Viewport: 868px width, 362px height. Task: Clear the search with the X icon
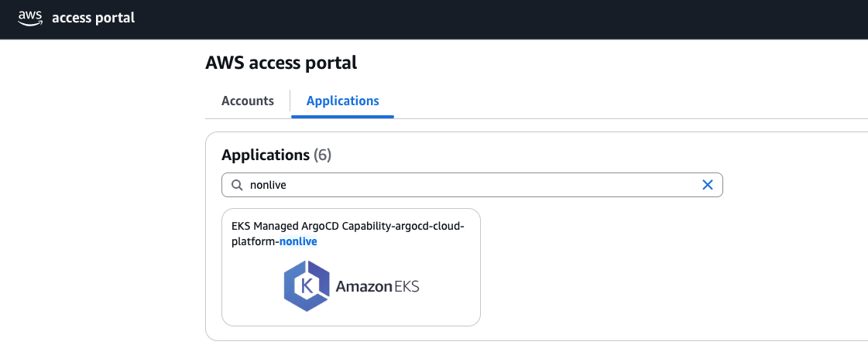tap(707, 185)
